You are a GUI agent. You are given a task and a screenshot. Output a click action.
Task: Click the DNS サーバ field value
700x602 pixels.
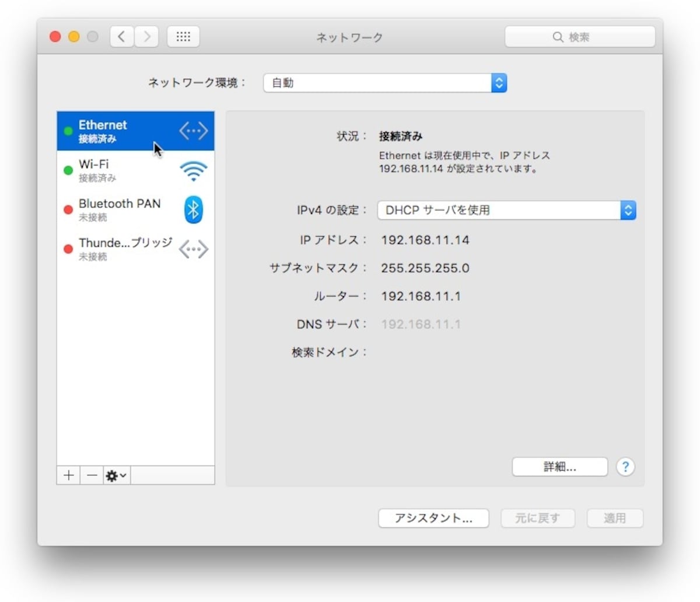coord(421,324)
